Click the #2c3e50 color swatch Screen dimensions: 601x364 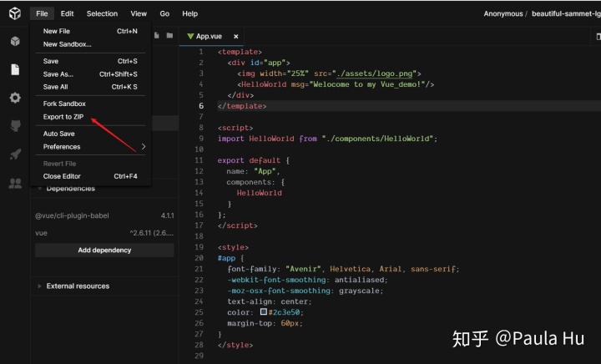click(264, 311)
